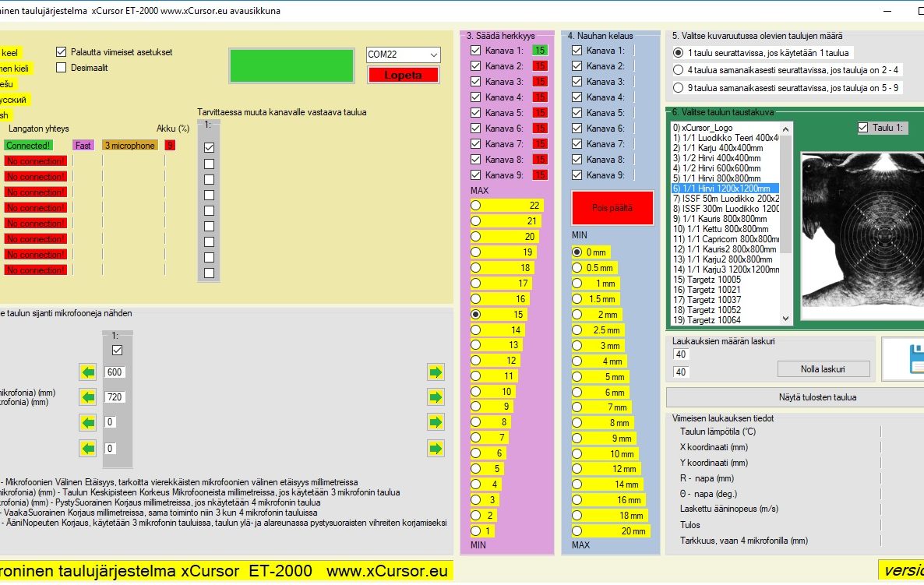Viewport: 924px width, 585px height.
Task: Toggle Kanava 5 in Säädä herkkyys
Action: [x=475, y=112]
